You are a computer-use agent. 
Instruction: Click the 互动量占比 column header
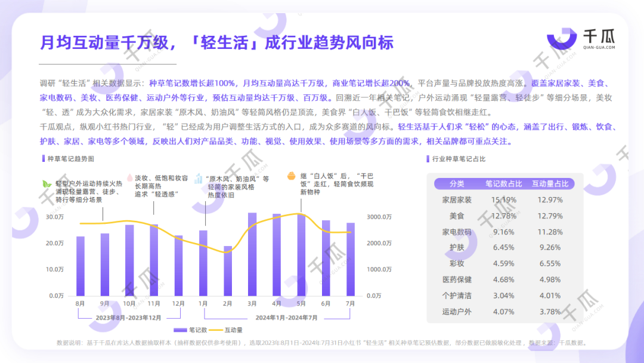coord(550,184)
